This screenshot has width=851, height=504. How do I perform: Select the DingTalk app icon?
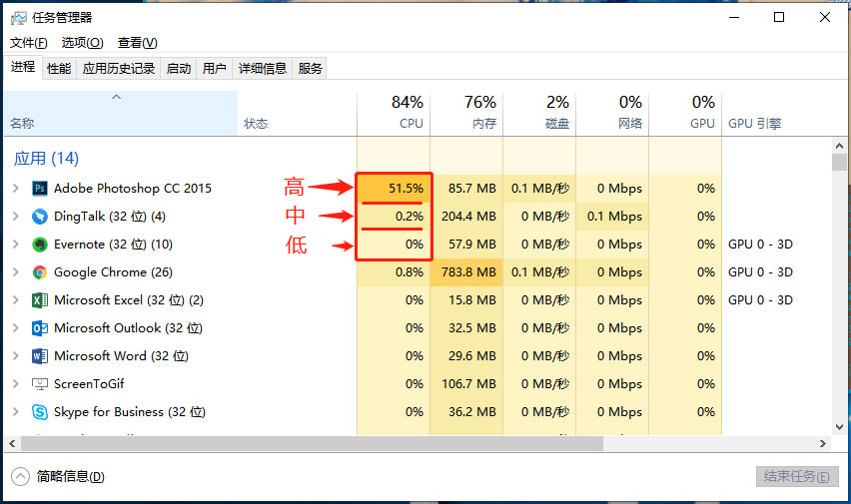40,216
